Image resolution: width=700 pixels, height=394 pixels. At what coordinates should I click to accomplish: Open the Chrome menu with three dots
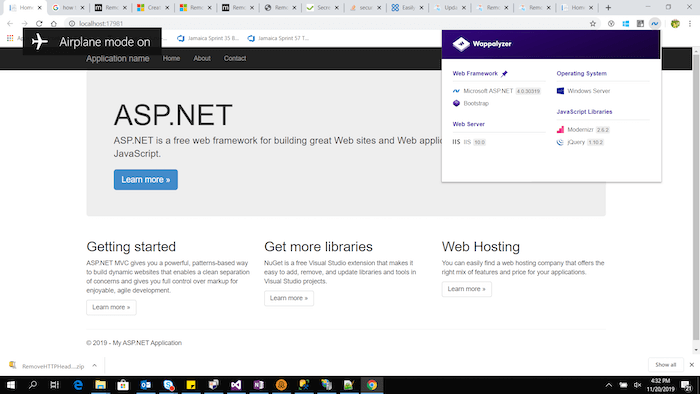click(x=690, y=24)
